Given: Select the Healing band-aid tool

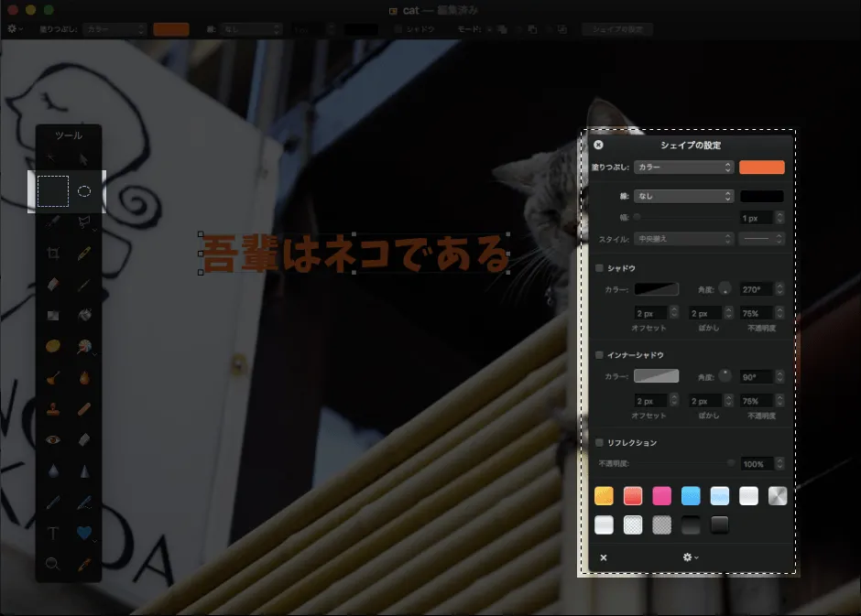Looking at the screenshot, I should (84, 408).
